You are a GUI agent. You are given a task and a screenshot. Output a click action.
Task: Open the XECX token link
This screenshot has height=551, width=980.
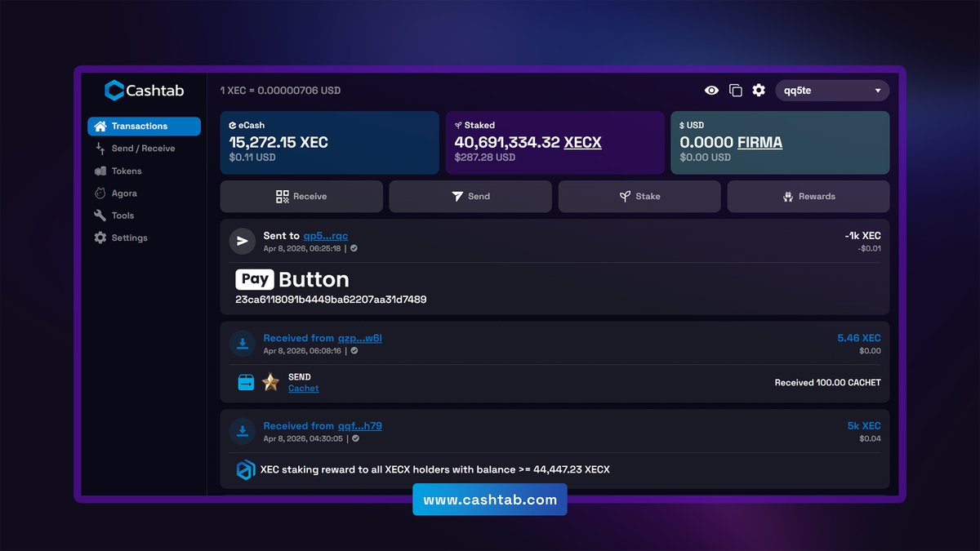(x=582, y=142)
